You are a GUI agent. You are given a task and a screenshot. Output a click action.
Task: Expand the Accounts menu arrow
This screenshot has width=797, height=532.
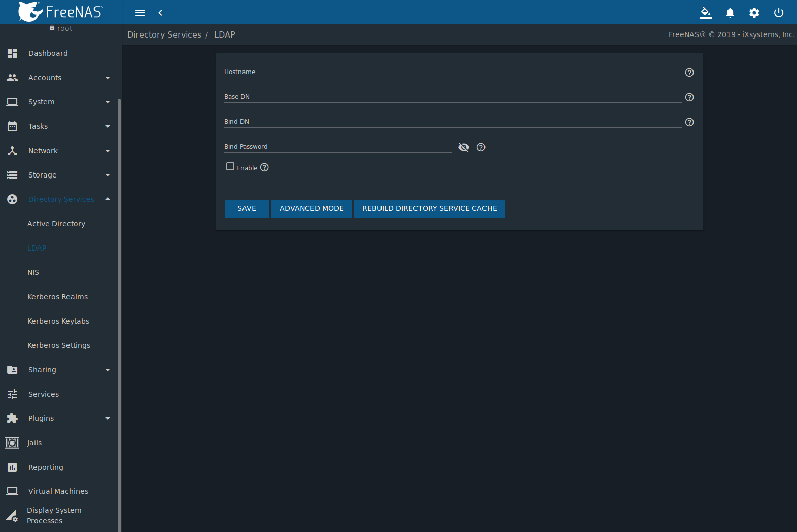click(x=108, y=78)
